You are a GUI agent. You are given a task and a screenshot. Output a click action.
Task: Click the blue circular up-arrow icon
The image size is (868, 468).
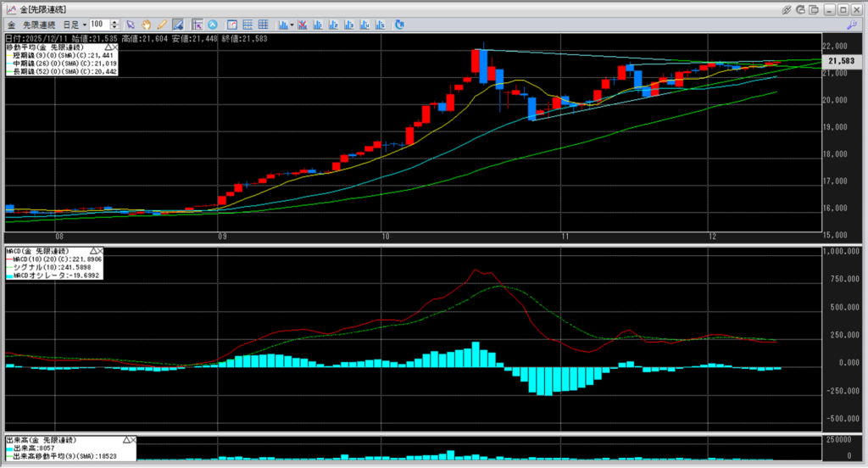[x=212, y=24]
